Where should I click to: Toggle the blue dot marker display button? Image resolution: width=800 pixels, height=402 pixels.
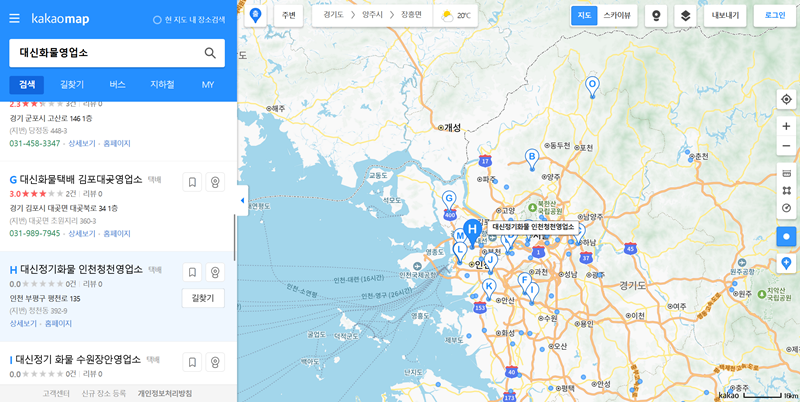pyautogui.click(x=786, y=237)
